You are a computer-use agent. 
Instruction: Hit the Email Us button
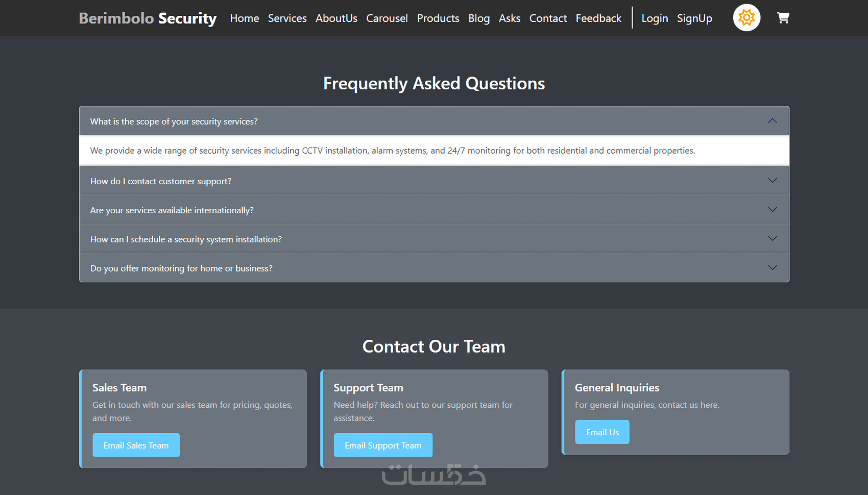[x=602, y=432]
